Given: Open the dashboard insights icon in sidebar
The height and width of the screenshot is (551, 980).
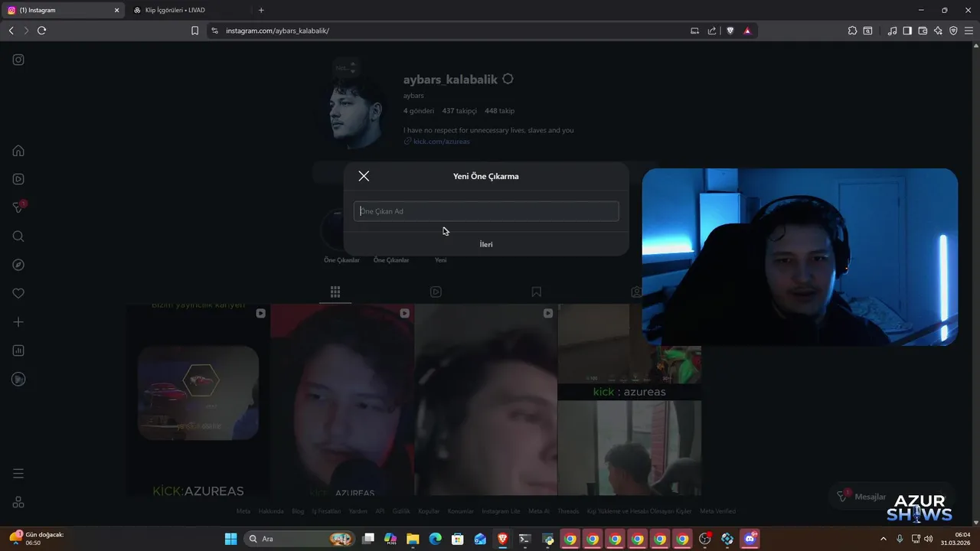Looking at the screenshot, I should 18,350.
